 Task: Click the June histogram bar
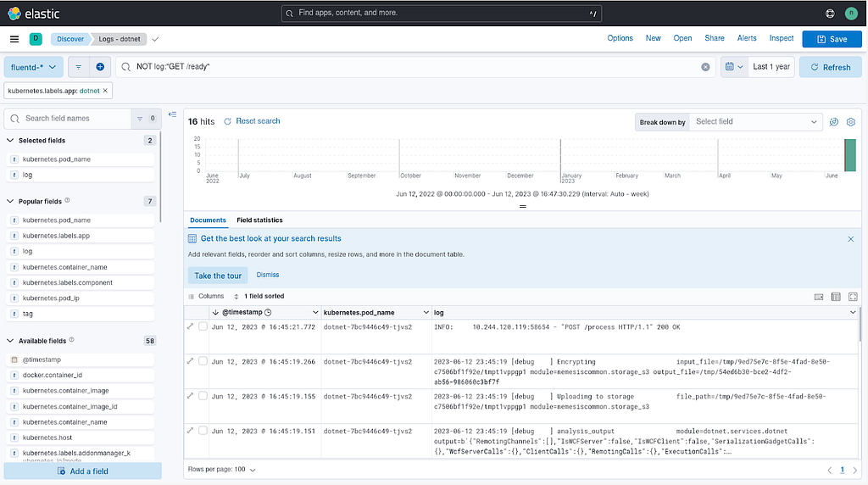(x=849, y=155)
